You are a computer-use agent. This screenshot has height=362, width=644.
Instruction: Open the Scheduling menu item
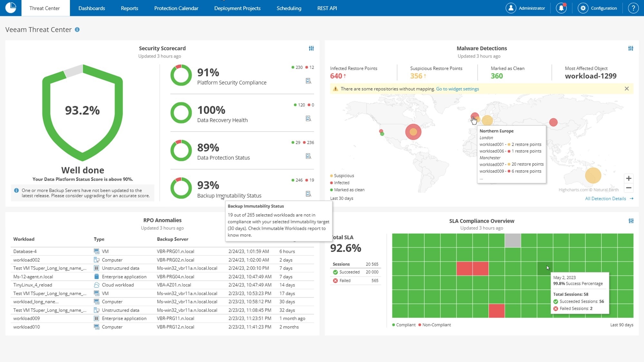click(x=289, y=8)
